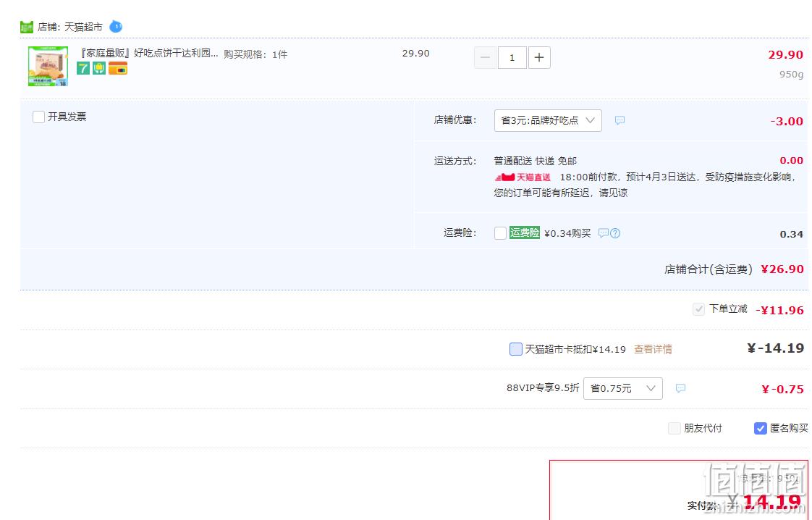Screen dimensions: 812x520
Task: Click the -¥11.96 instant discount amount
Action: (779, 310)
